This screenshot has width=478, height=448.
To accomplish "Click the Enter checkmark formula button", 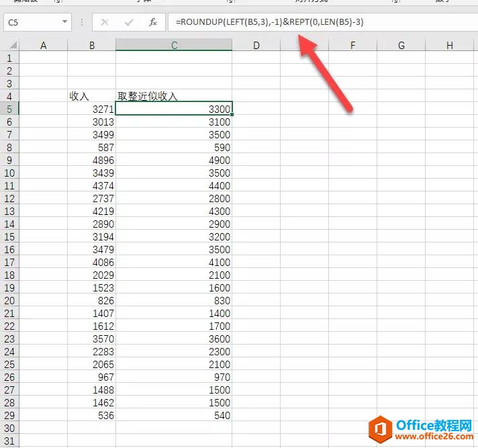I will click(x=129, y=22).
